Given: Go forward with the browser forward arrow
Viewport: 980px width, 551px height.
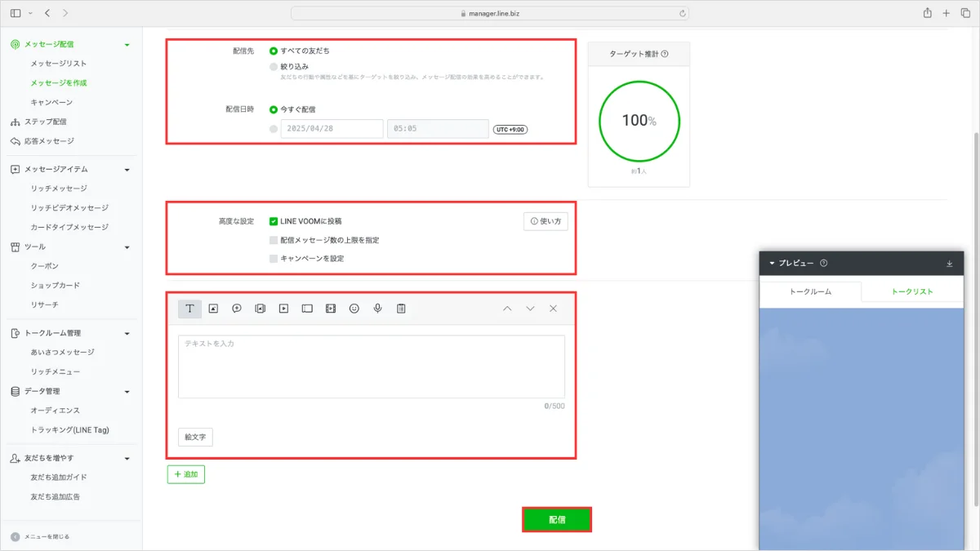Looking at the screenshot, I should (65, 13).
